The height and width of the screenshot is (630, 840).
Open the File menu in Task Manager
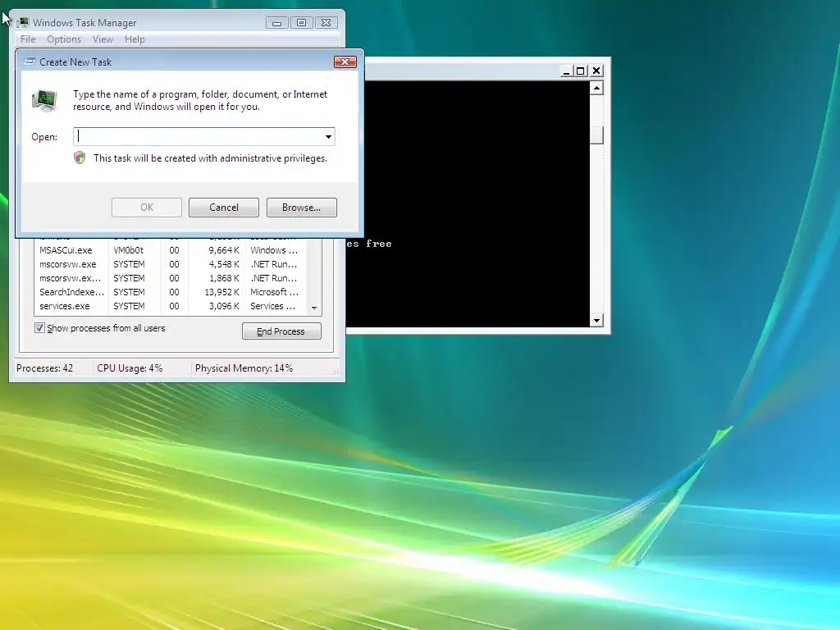(28, 39)
